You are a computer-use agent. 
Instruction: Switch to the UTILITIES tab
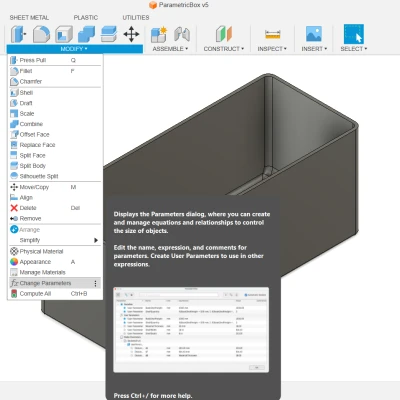tap(136, 18)
